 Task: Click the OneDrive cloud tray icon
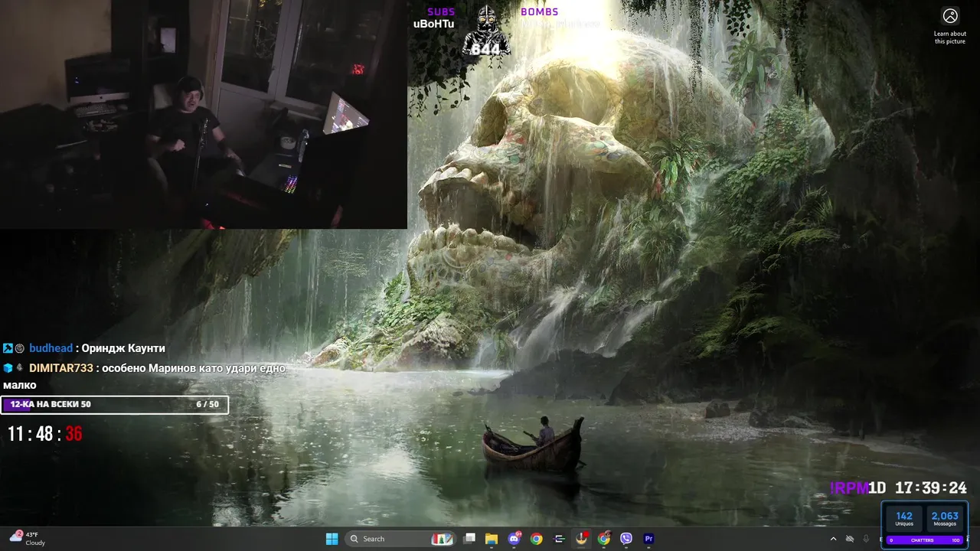pyautogui.click(x=850, y=539)
